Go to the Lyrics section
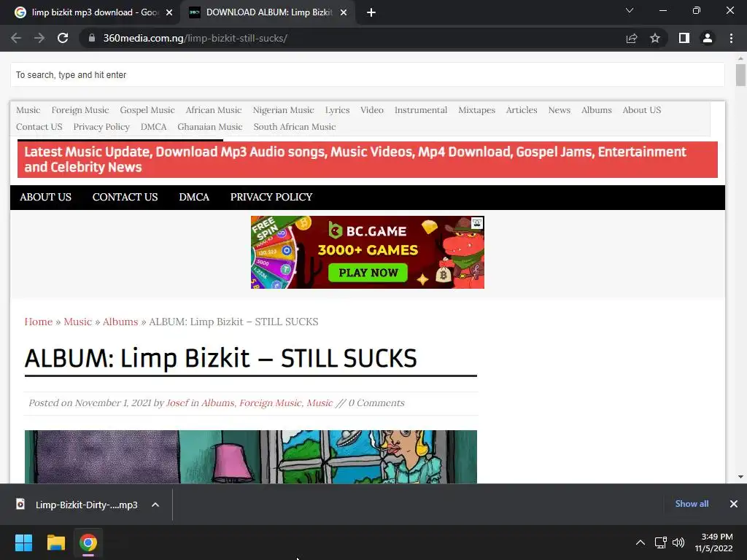The height and width of the screenshot is (560, 747). point(337,110)
